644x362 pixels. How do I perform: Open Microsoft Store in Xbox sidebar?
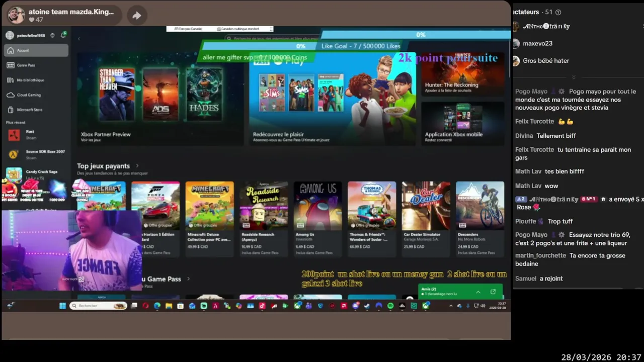36,110
